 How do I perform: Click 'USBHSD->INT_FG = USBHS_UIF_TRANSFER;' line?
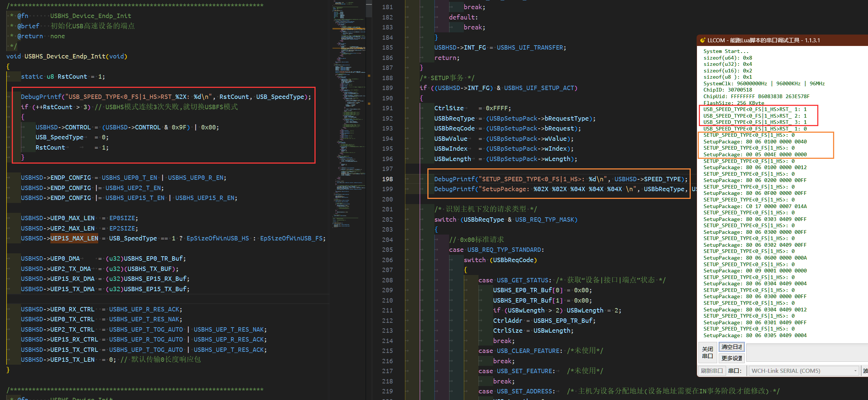[500, 47]
